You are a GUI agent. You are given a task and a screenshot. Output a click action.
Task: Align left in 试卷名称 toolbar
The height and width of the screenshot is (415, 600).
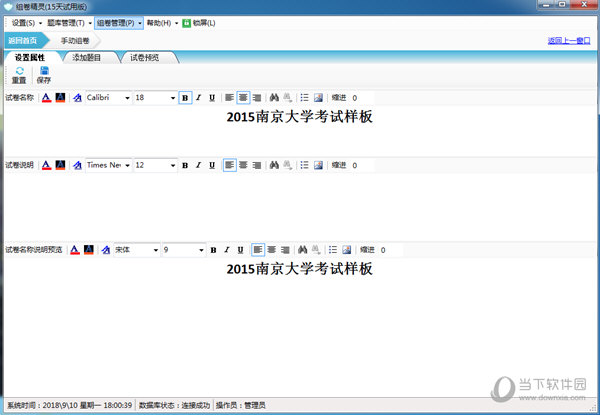pos(230,98)
